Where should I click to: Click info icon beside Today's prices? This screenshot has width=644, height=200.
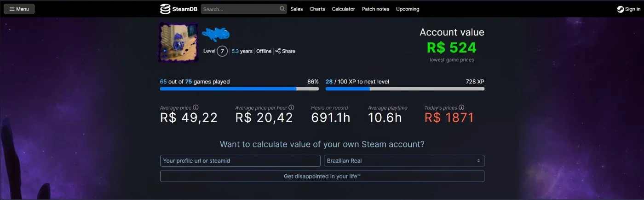click(x=461, y=107)
